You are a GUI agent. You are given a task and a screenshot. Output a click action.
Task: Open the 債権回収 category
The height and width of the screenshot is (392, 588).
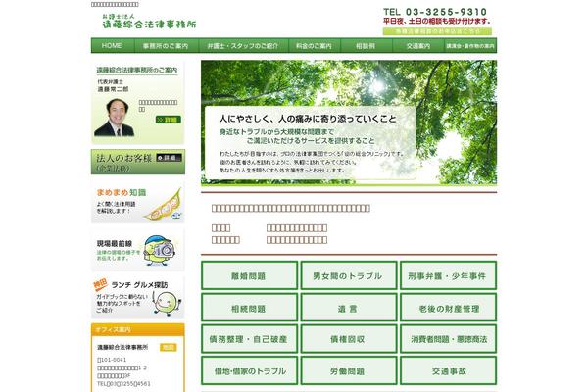pyautogui.click(x=349, y=339)
